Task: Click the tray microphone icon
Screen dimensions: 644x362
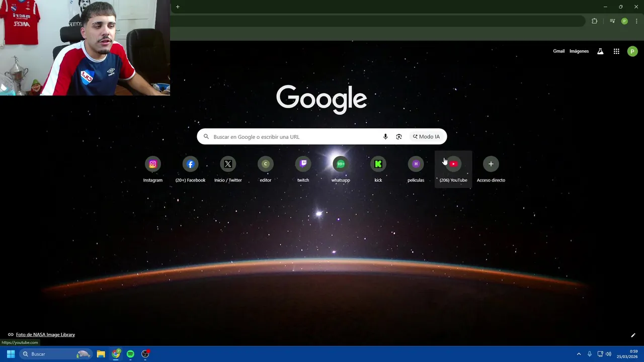Action: coord(590,354)
